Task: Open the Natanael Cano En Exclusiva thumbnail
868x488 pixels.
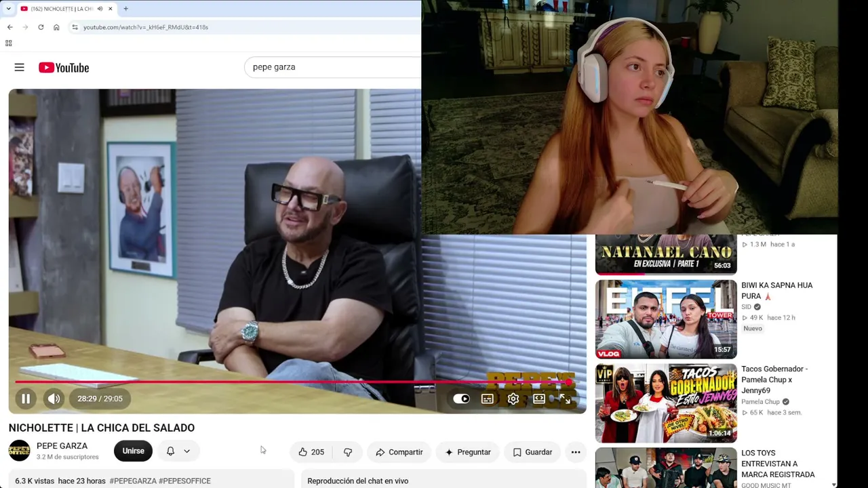Action: [666, 254]
